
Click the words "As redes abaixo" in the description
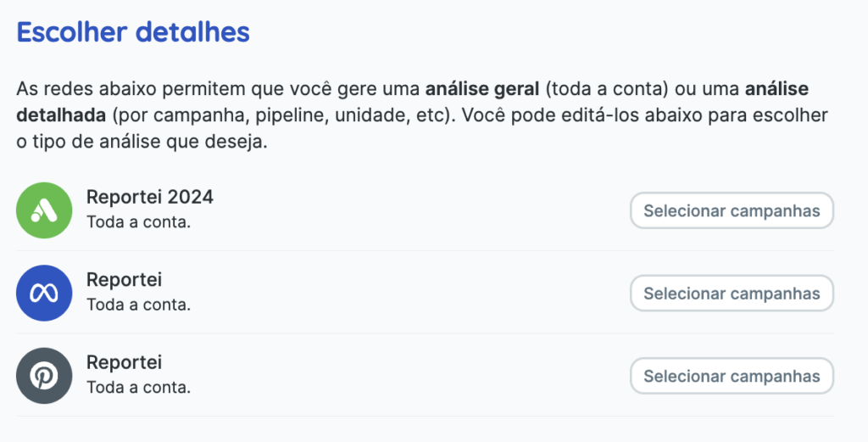[72, 89]
